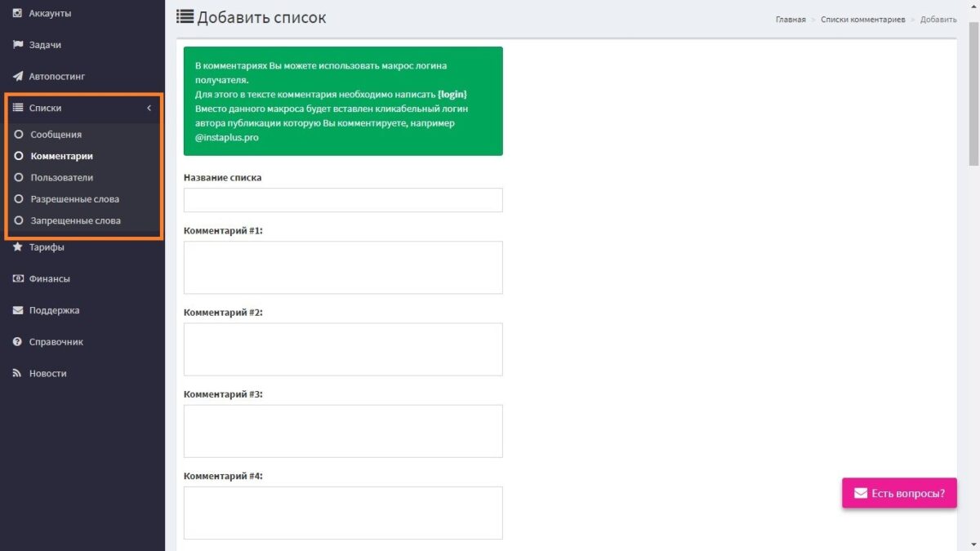Click the paper plane icon beside Автопостинг

coord(17,76)
